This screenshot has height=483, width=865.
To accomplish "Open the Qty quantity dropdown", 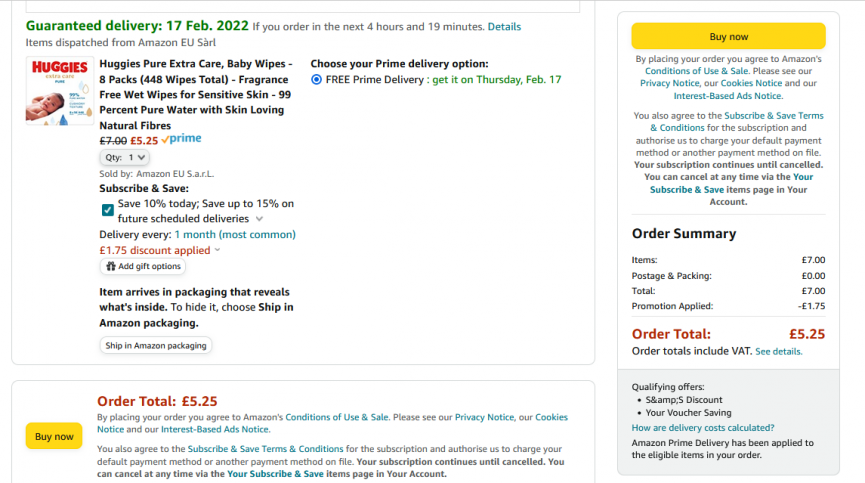I will [x=125, y=158].
